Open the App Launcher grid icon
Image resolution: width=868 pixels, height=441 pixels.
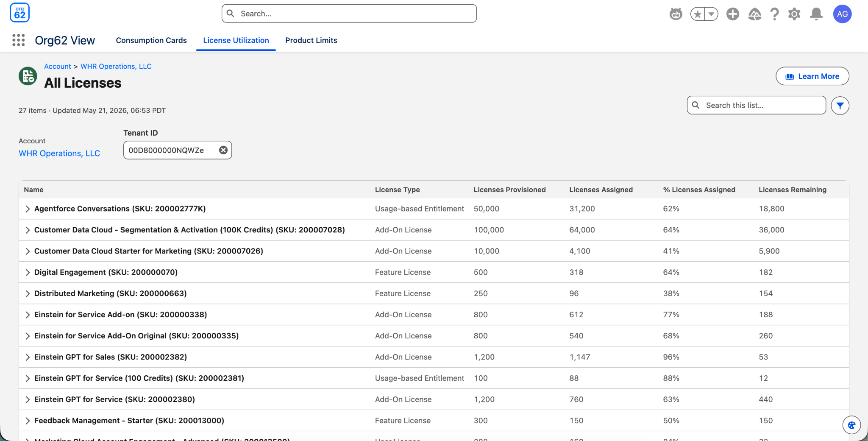(18, 40)
